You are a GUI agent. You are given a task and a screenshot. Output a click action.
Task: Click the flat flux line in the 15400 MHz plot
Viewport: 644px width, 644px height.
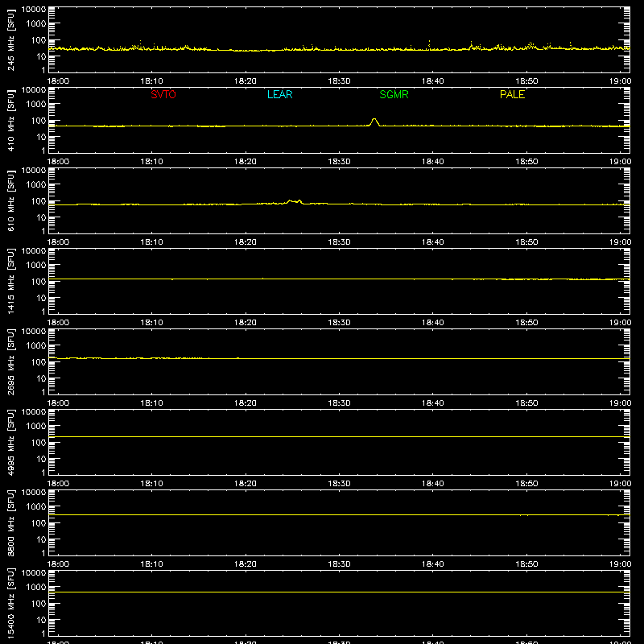pyautogui.click(x=339, y=592)
